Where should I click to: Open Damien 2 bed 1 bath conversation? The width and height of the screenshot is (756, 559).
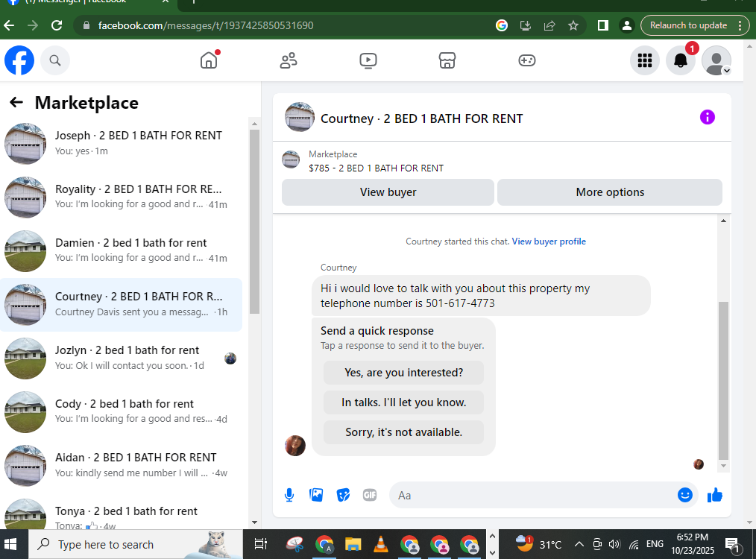tap(121, 250)
